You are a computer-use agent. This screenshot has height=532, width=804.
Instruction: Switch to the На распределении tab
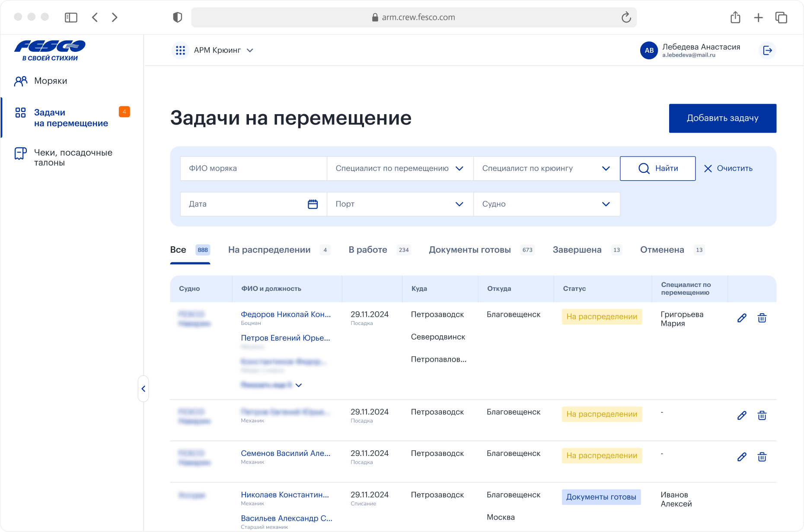click(269, 250)
